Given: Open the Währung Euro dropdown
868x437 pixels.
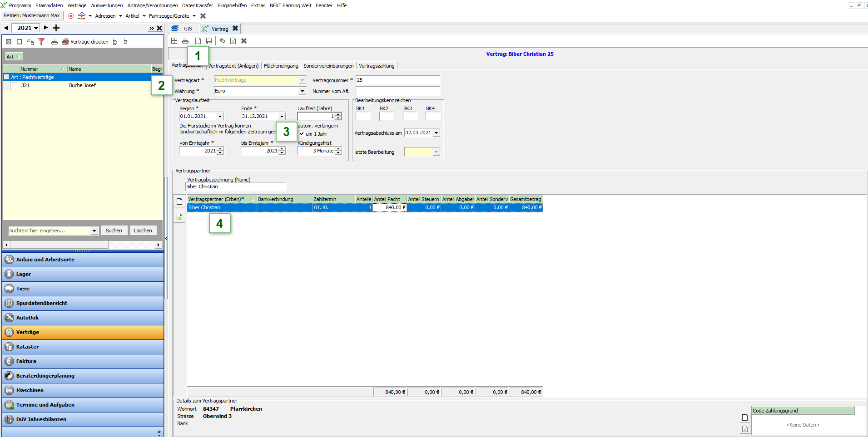Looking at the screenshot, I should (302, 91).
